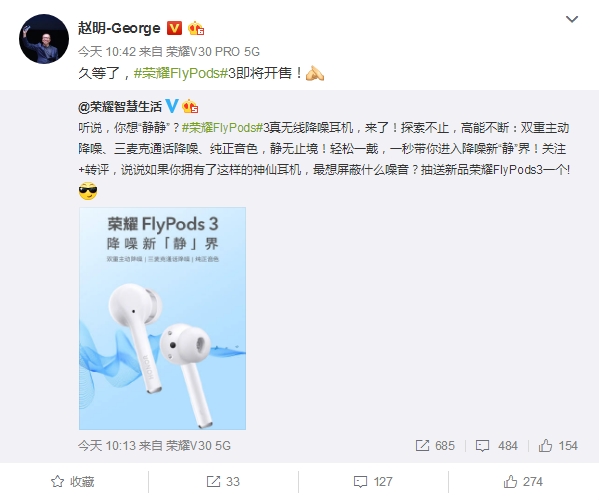Open the quoted post's 今天 10:13 timestamp

click(107, 445)
